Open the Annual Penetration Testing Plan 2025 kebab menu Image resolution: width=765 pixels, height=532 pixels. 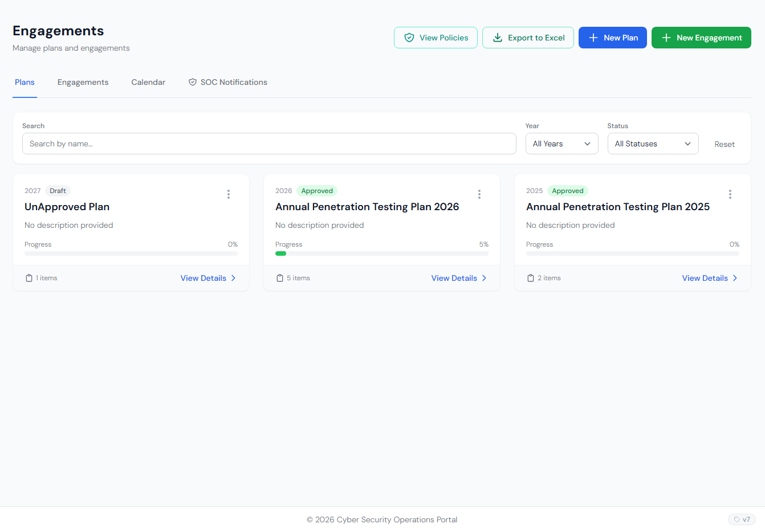coord(730,194)
